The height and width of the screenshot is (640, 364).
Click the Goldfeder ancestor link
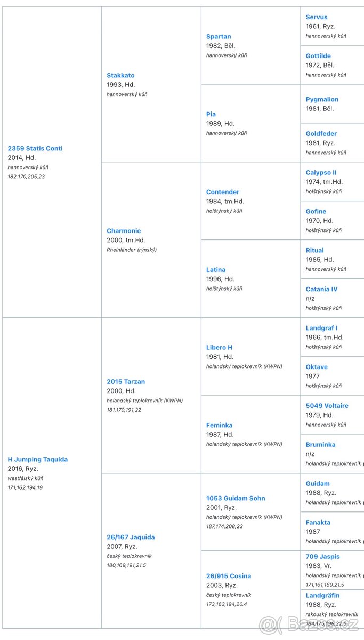tap(321, 134)
